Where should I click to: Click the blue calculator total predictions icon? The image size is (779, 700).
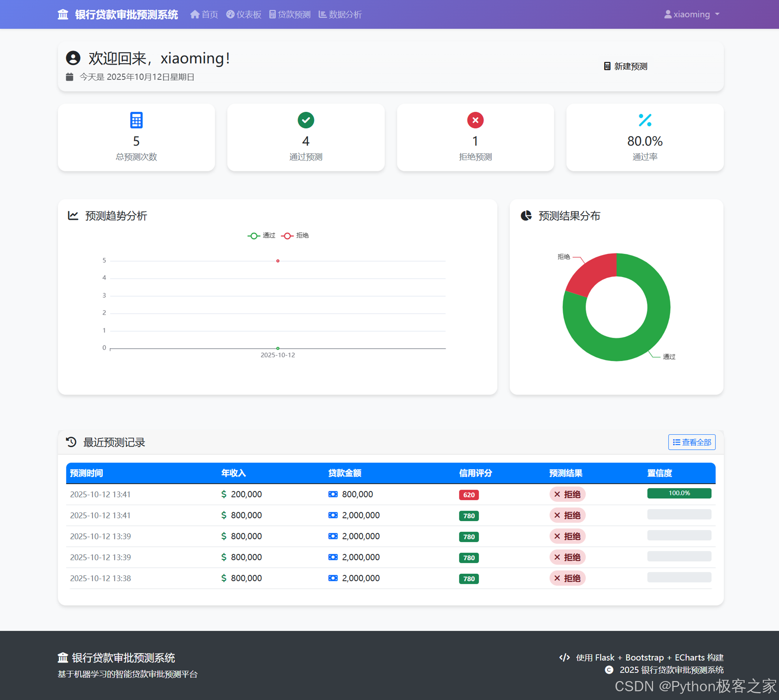click(136, 120)
